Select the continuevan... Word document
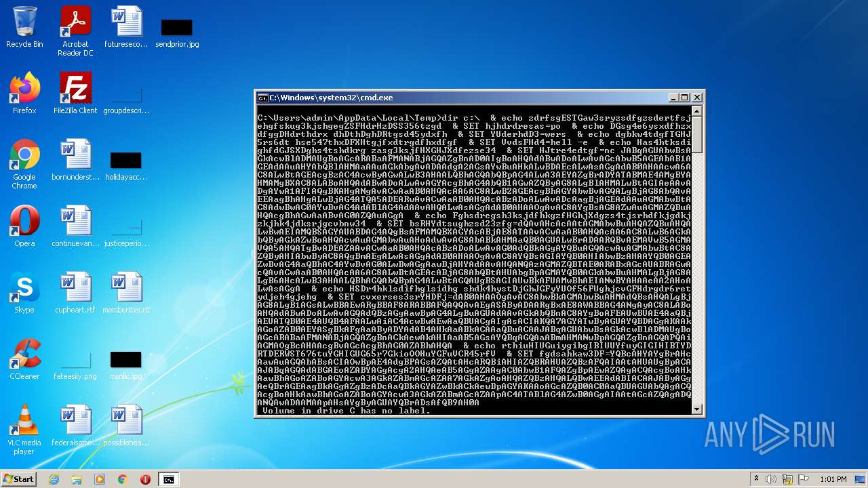868x488 pixels. [x=75, y=226]
